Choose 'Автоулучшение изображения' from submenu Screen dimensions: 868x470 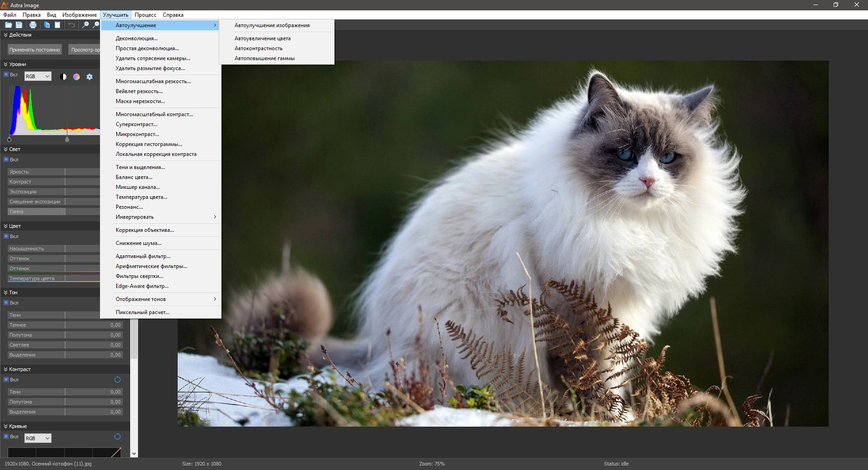coord(277,25)
